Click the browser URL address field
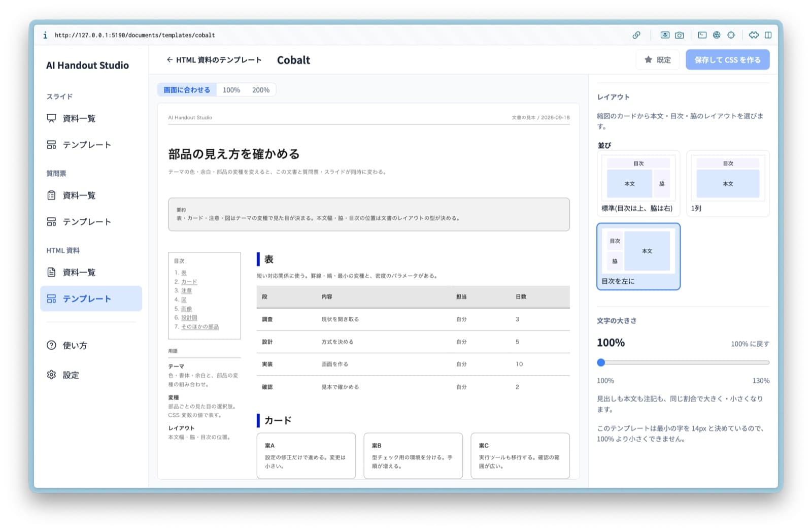 point(134,35)
